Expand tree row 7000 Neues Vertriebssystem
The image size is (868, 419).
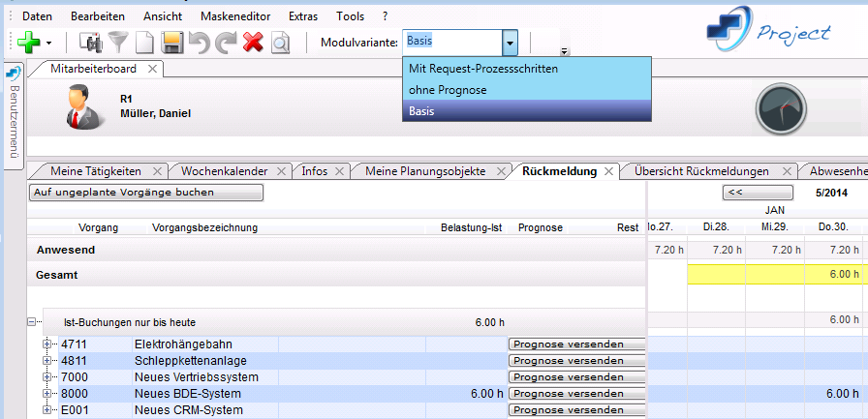tap(46, 377)
